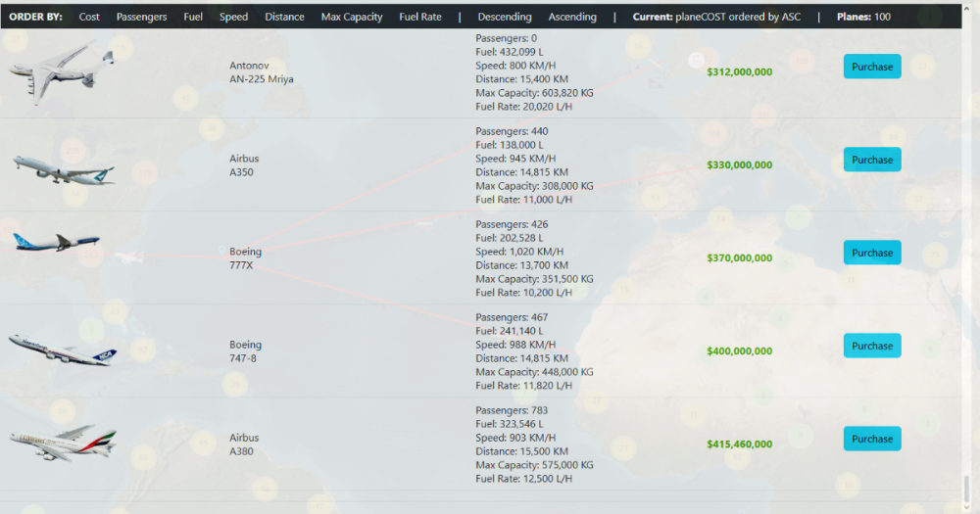Sort planes by Max Capacity
Image resolution: width=980 pixels, height=514 pixels.
pyautogui.click(x=352, y=17)
